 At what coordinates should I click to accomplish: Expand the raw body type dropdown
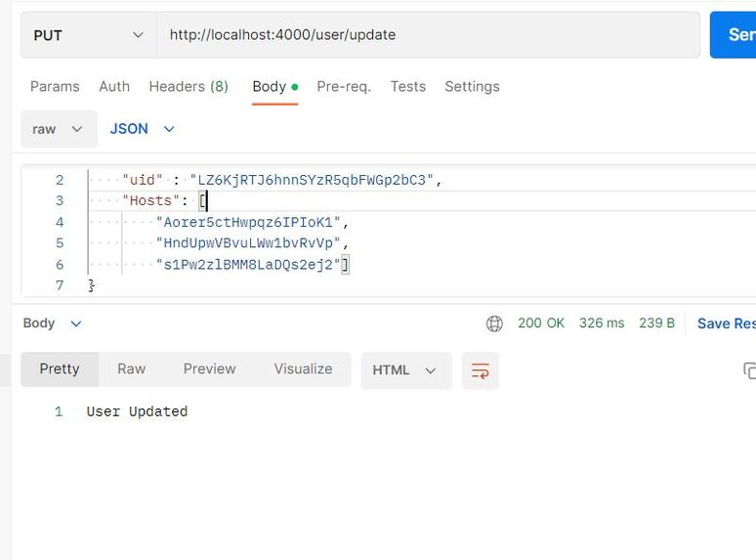pos(59,129)
